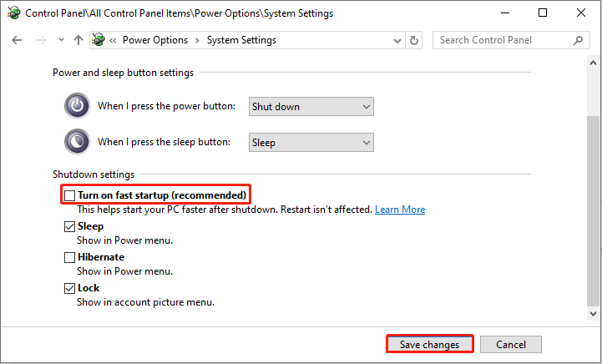Click the sleep button moon icon
602x364 pixels.
tap(77, 142)
